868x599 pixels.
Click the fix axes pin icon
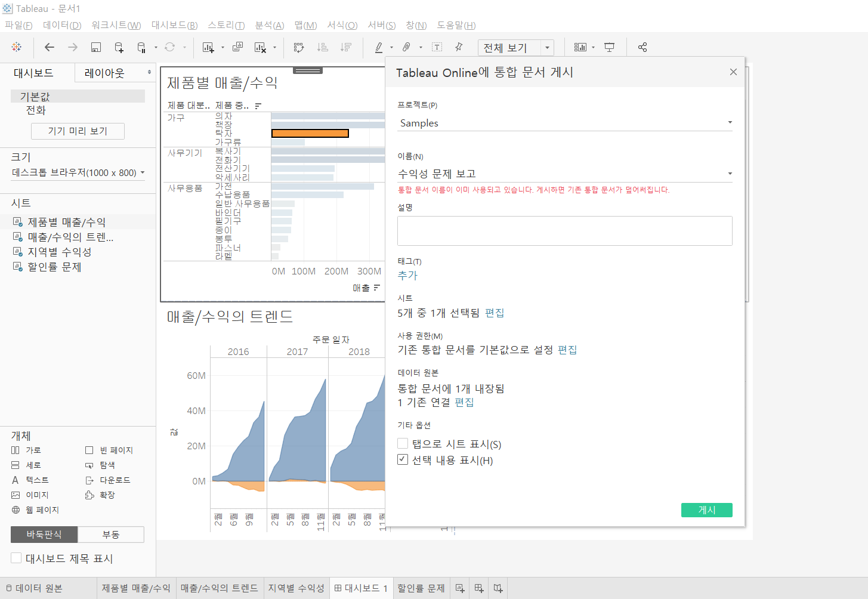(x=459, y=47)
